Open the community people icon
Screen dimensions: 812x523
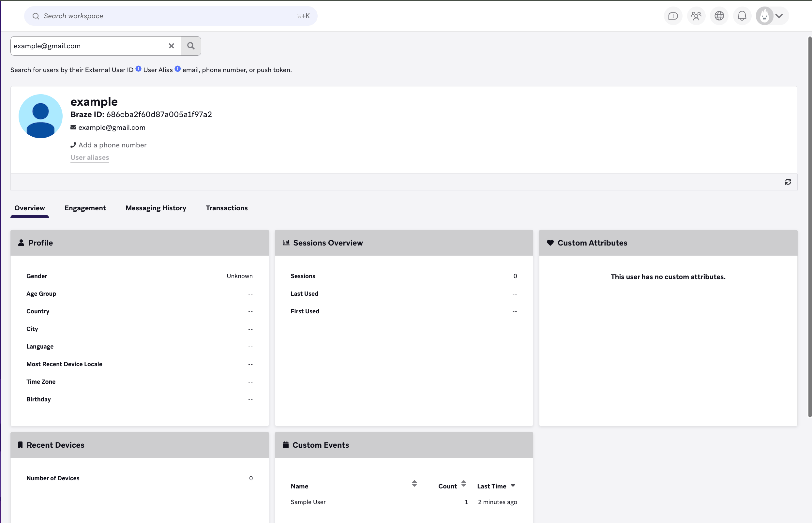[x=696, y=16]
